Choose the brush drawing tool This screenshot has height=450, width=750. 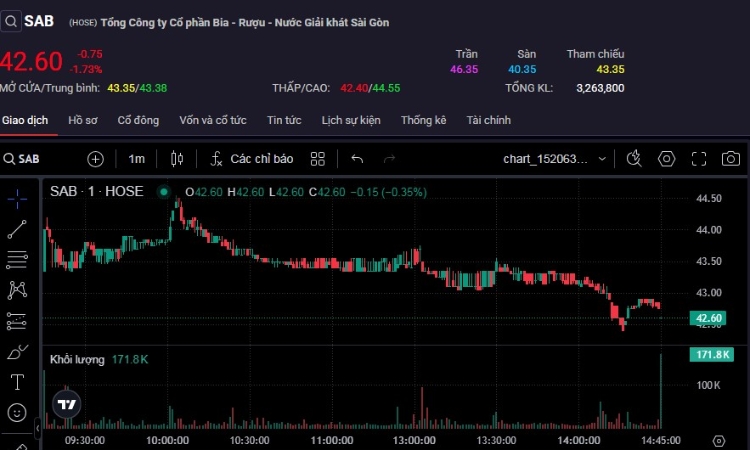click(17, 352)
